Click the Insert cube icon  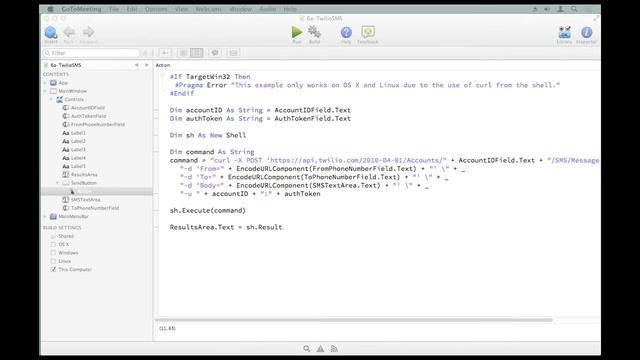51,33
